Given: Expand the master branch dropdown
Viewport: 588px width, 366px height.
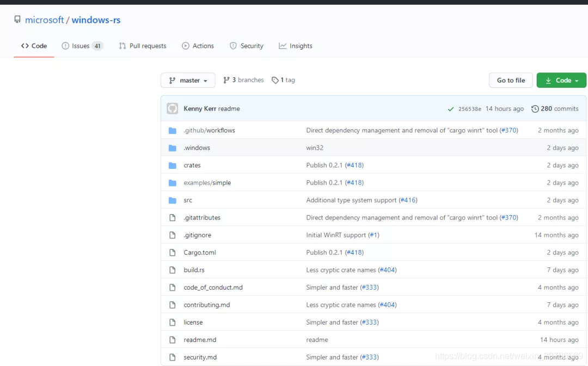Looking at the screenshot, I should coord(188,80).
